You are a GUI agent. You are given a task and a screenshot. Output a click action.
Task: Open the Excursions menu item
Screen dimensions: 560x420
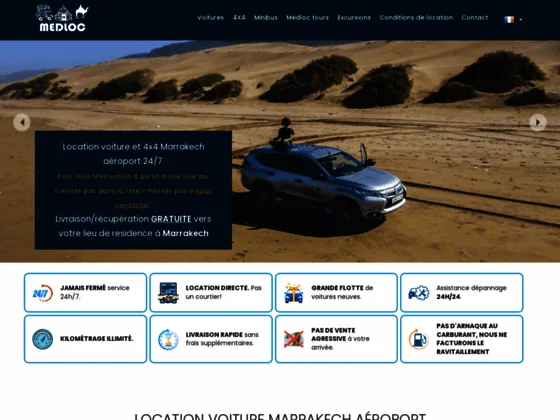[354, 18]
